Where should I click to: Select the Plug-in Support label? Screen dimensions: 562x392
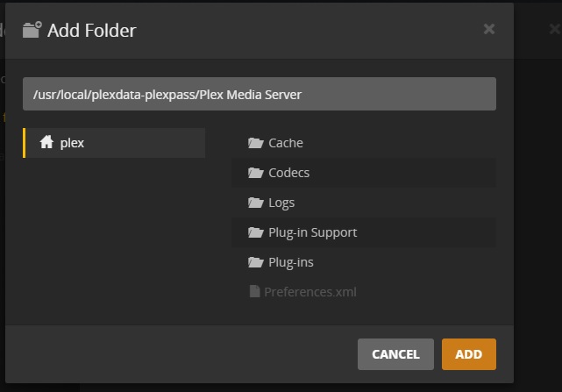312,232
